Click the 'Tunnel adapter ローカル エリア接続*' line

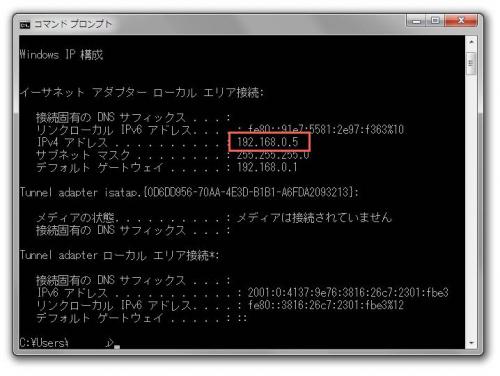pyautogui.click(x=119, y=255)
